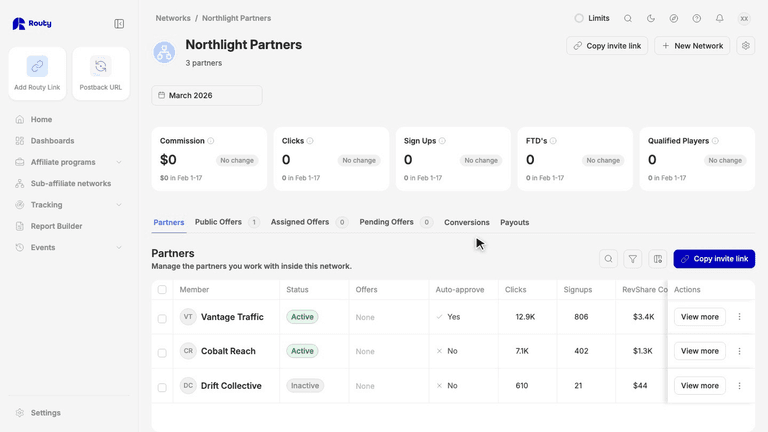Open the XX user avatar menu

coord(744,19)
